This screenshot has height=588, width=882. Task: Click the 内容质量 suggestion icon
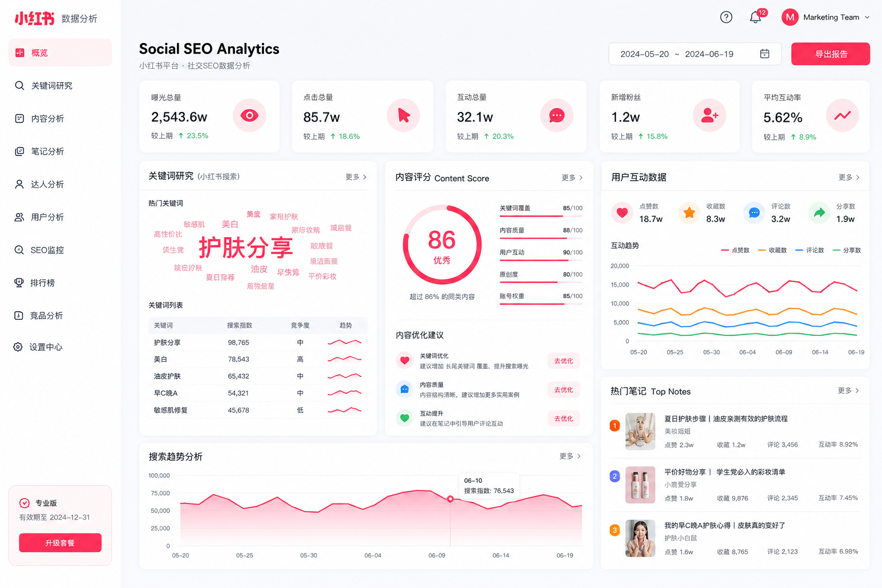(405, 389)
